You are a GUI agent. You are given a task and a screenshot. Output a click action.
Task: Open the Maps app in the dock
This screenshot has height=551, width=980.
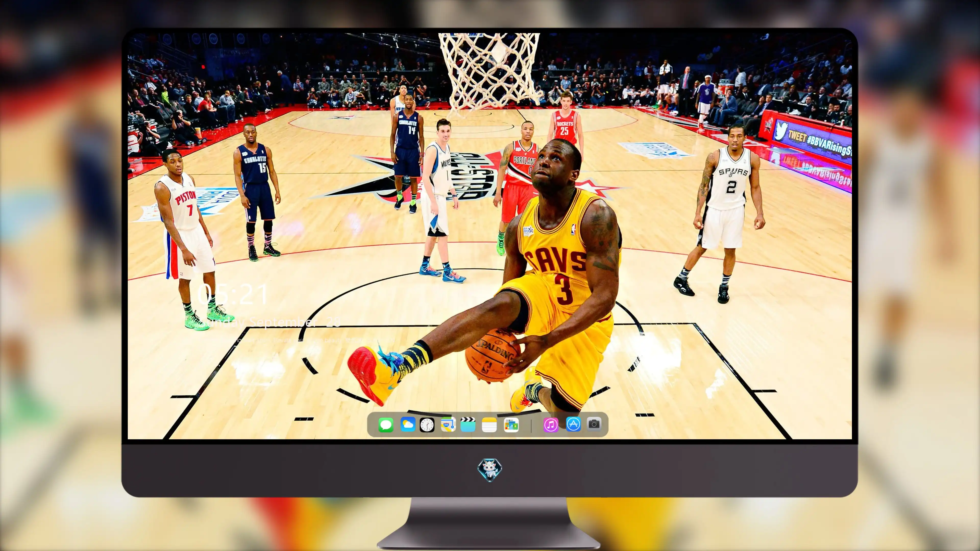tap(448, 424)
